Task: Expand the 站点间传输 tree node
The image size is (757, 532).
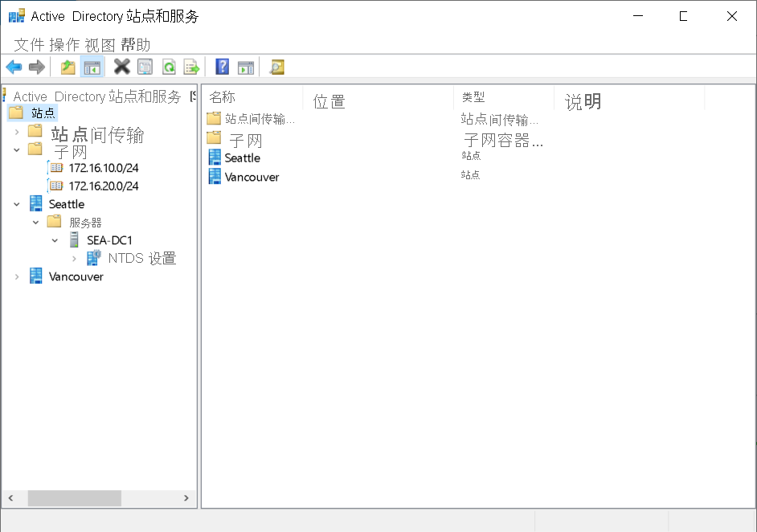Action: pyautogui.click(x=17, y=132)
